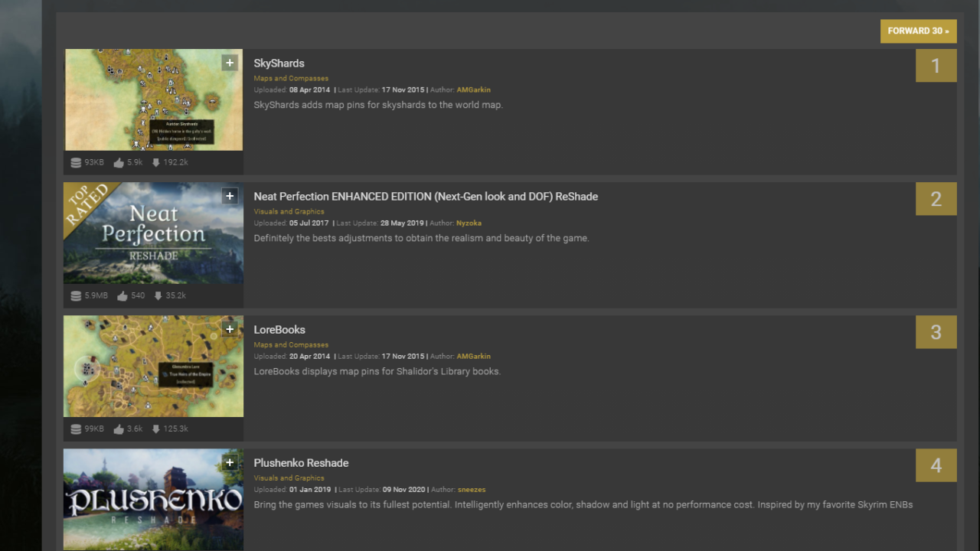Click LoreBooks description about Shalidor's Library
Viewport: 980px width, 551px height.
click(377, 371)
